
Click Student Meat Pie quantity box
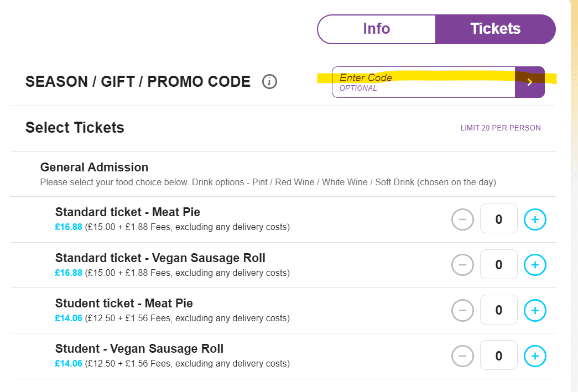click(x=499, y=310)
